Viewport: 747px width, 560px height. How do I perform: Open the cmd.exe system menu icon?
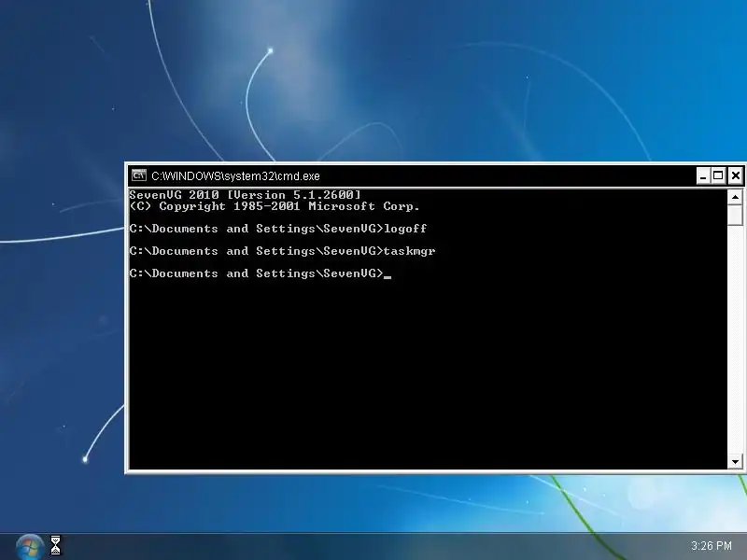coord(139,175)
